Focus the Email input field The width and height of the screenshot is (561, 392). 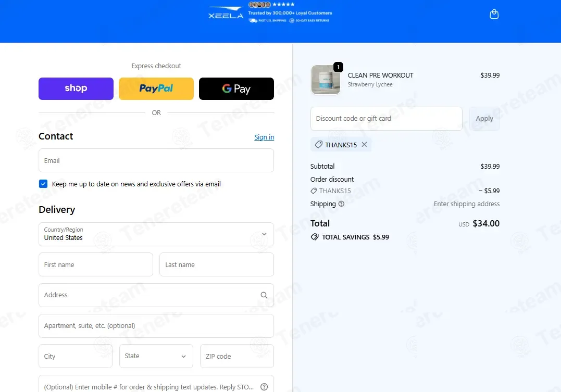tap(156, 160)
